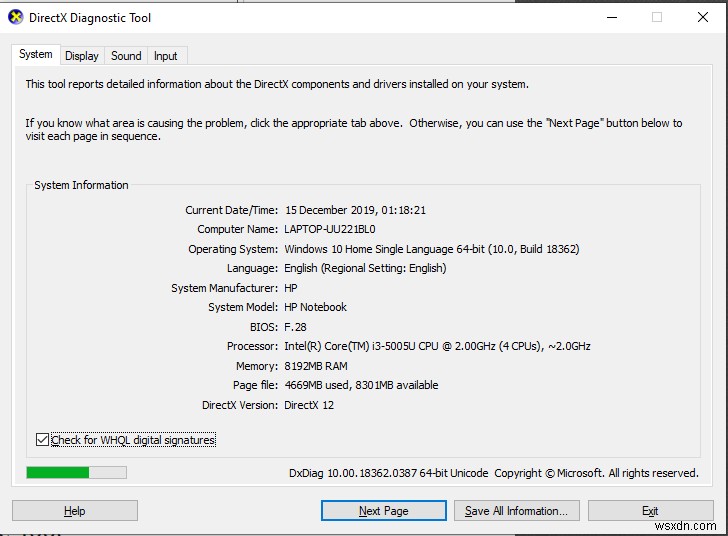The height and width of the screenshot is (536, 728).
Task: Click Windows 10 Home Single Language value
Action: tap(432, 249)
